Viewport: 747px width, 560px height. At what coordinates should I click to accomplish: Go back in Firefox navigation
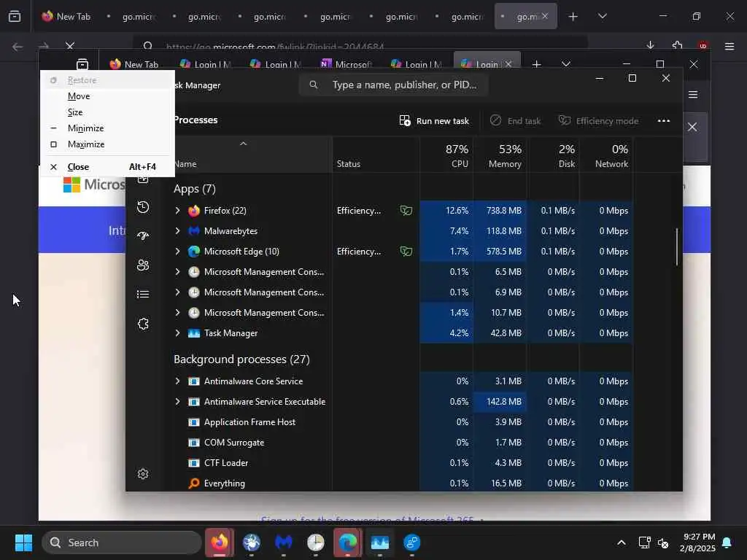18,46
